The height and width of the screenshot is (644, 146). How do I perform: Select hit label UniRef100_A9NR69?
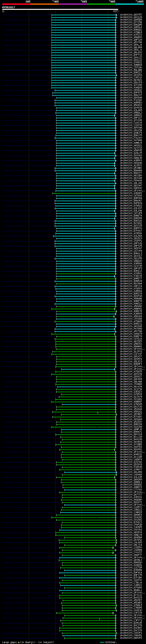[131, 65]
